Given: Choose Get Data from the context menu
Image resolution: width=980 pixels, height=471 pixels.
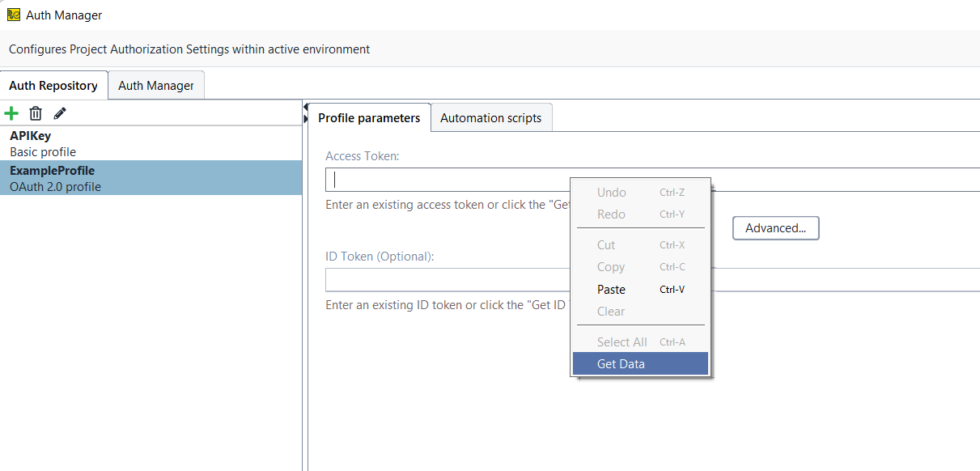Looking at the screenshot, I should click(621, 364).
